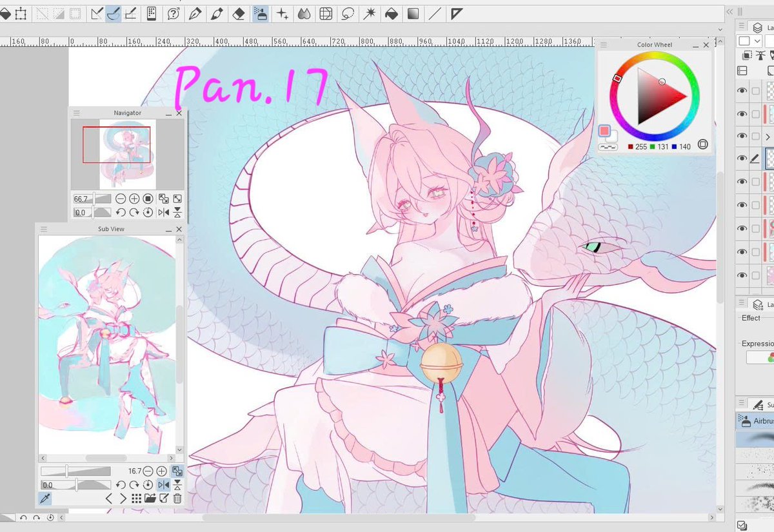
Task: Click the Invert selected area icon
Action: tap(60, 13)
